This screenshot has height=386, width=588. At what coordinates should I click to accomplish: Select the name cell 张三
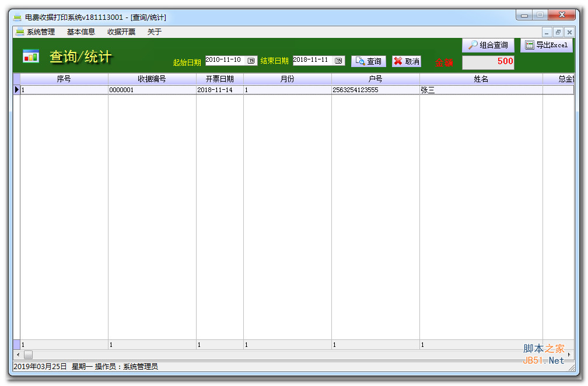click(481, 90)
